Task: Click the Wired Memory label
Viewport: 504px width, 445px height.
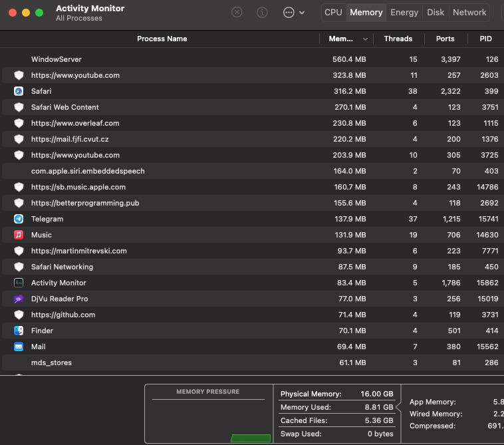Action: [436, 414]
